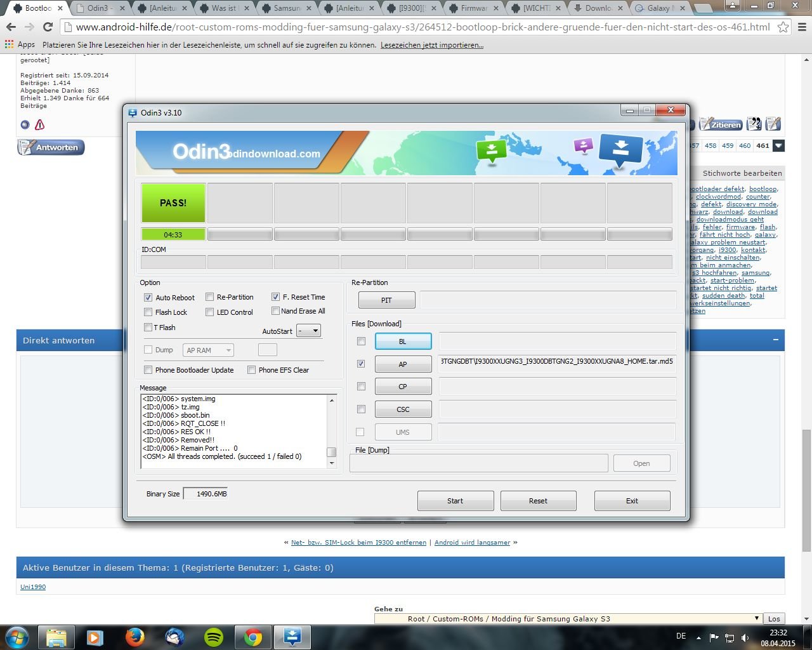Show hidden system tray icons
The height and width of the screenshot is (650, 812).
pyautogui.click(x=699, y=638)
